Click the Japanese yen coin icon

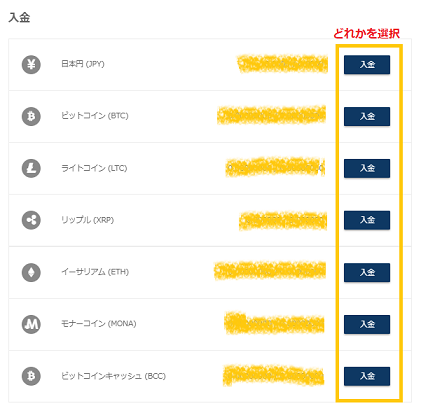tap(31, 64)
